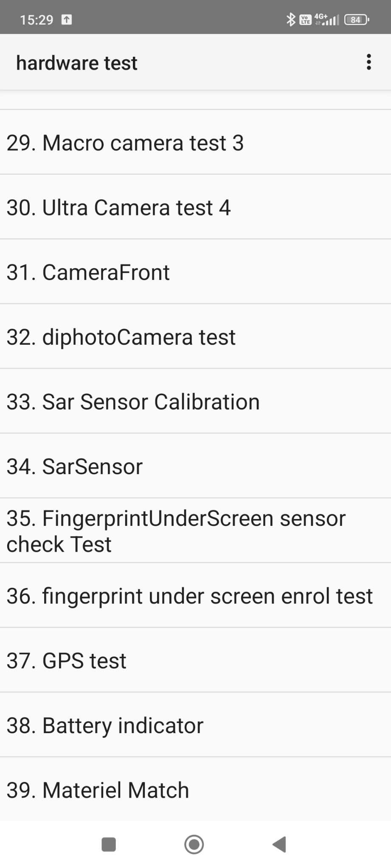The width and height of the screenshot is (391, 868).
Task: Launch the CameraFront test
Action: click(195, 272)
